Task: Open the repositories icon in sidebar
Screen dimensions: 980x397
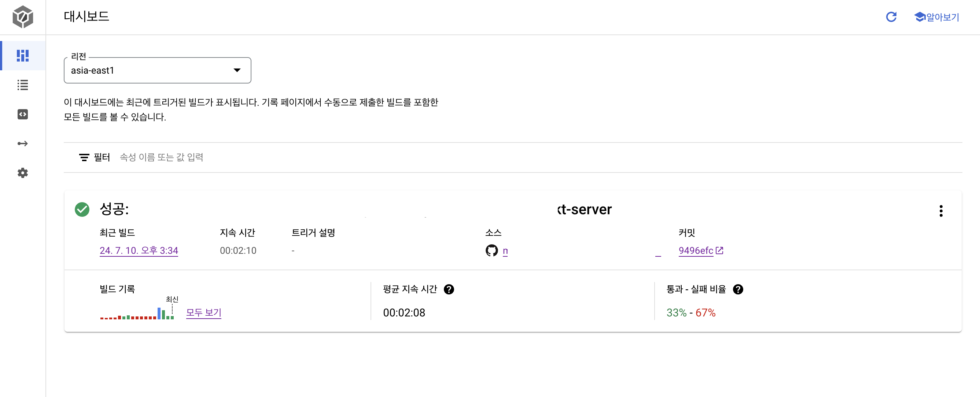Action: point(23,114)
